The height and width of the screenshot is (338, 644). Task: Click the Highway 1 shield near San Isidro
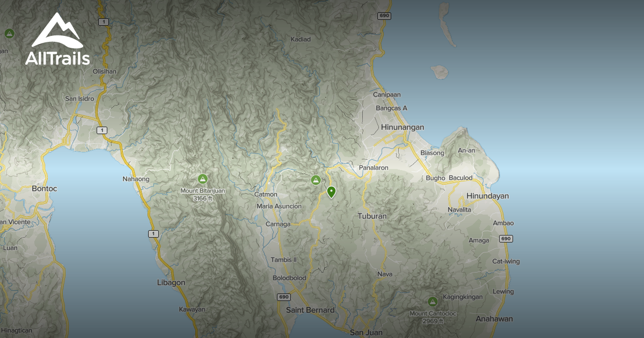tap(101, 130)
